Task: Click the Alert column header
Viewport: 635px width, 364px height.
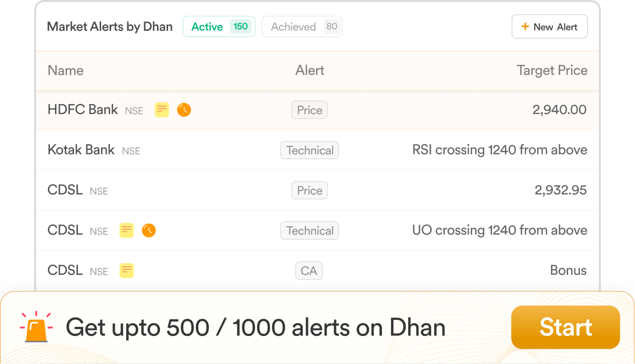Action: [x=310, y=71]
